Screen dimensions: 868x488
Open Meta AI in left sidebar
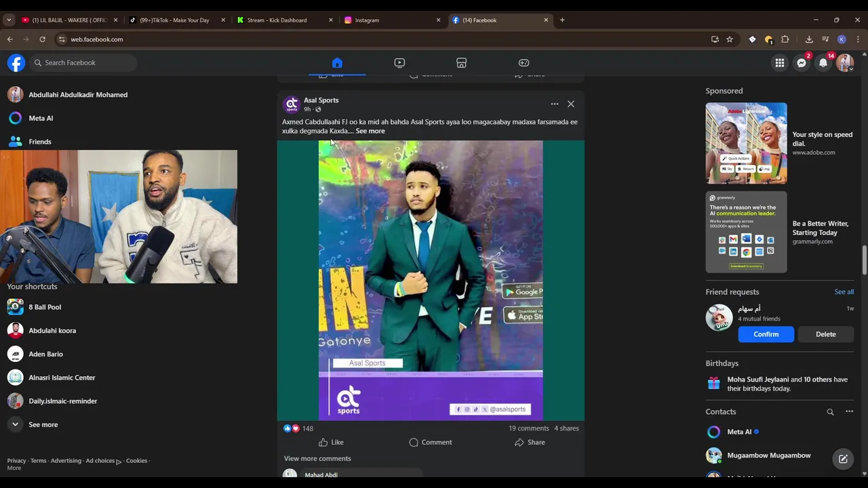point(41,118)
